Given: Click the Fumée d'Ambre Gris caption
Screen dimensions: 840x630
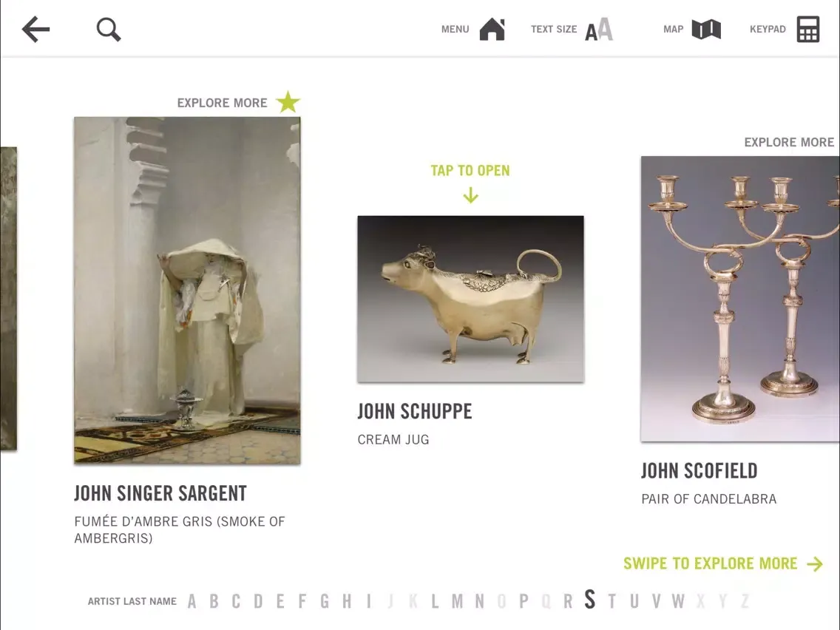Looking at the screenshot, I should (180, 530).
